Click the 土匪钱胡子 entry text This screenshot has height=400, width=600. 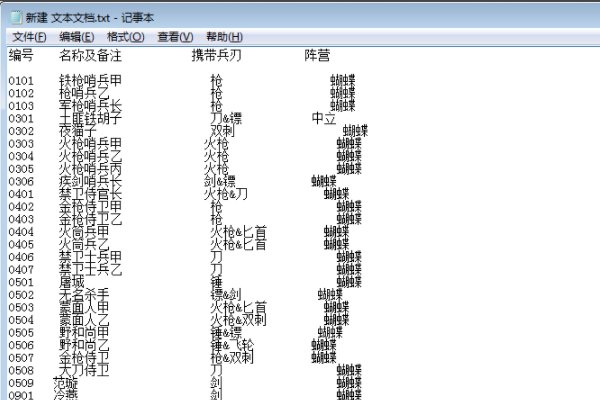90,118
